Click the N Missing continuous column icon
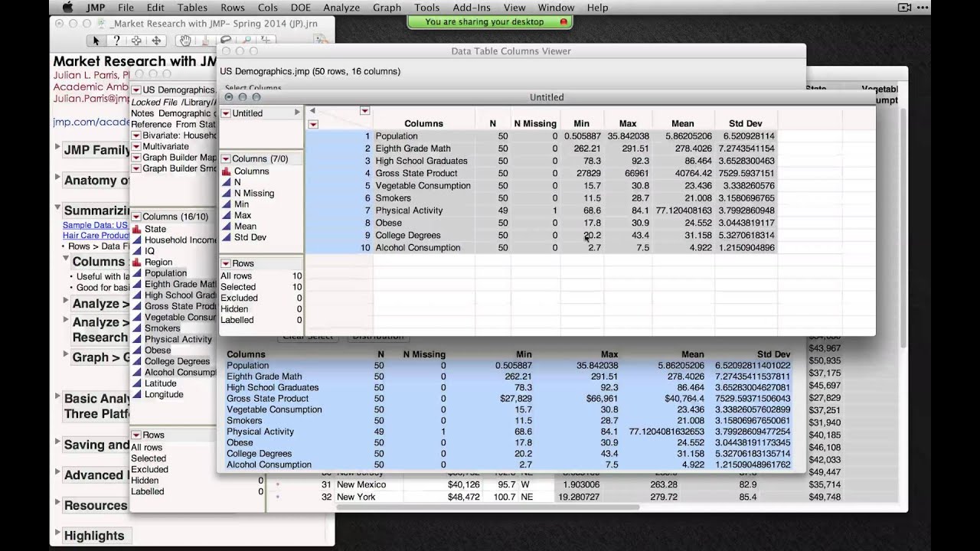The image size is (980, 551). [x=226, y=194]
